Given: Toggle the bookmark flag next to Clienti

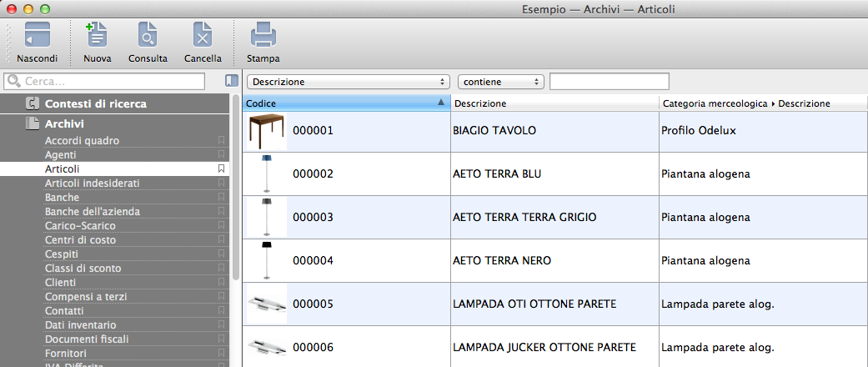Looking at the screenshot, I should pyautogui.click(x=221, y=283).
